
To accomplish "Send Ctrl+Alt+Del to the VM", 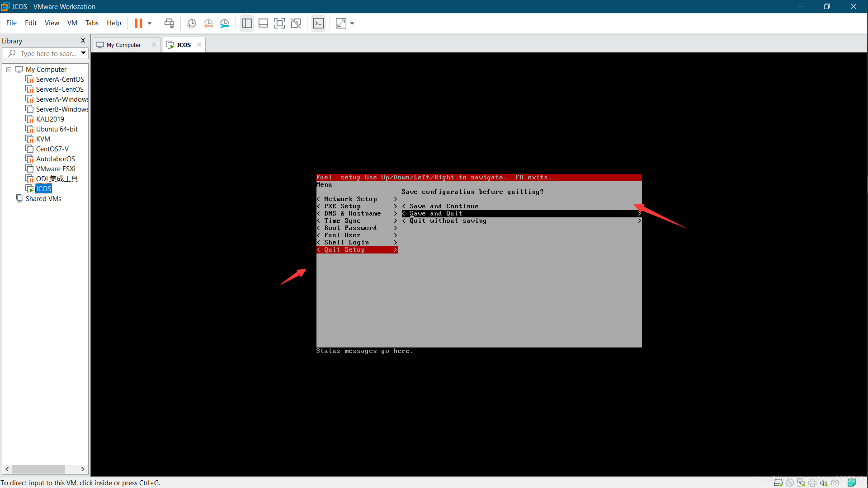I will coord(169,23).
